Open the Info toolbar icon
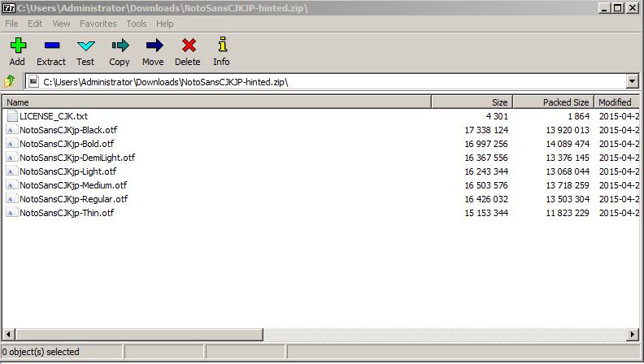The height and width of the screenshot is (364, 644). (222, 45)
